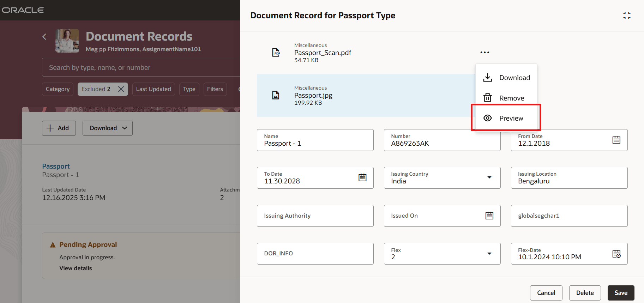Image resolution: width=644 pixels, height=303 pixels.
Task: Click the Add button
Action: click(x=59, y=128)
